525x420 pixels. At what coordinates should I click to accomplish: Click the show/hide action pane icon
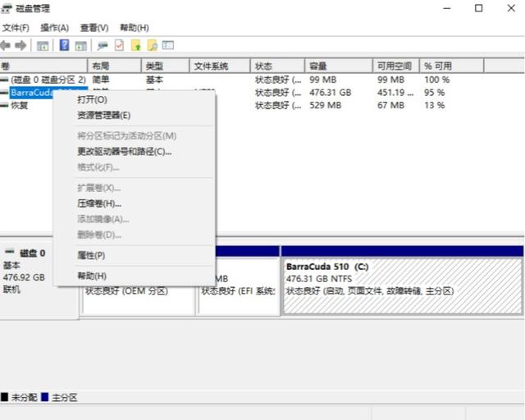[80, 46]
